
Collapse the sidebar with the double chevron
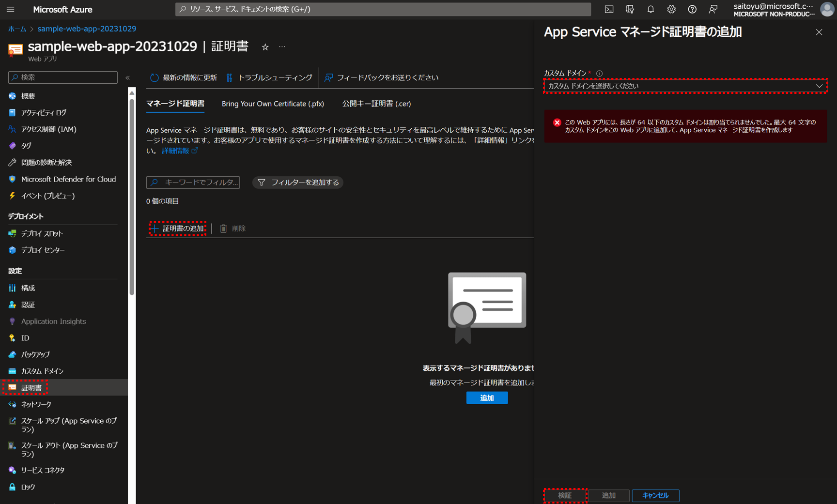(x=128, y=77)
